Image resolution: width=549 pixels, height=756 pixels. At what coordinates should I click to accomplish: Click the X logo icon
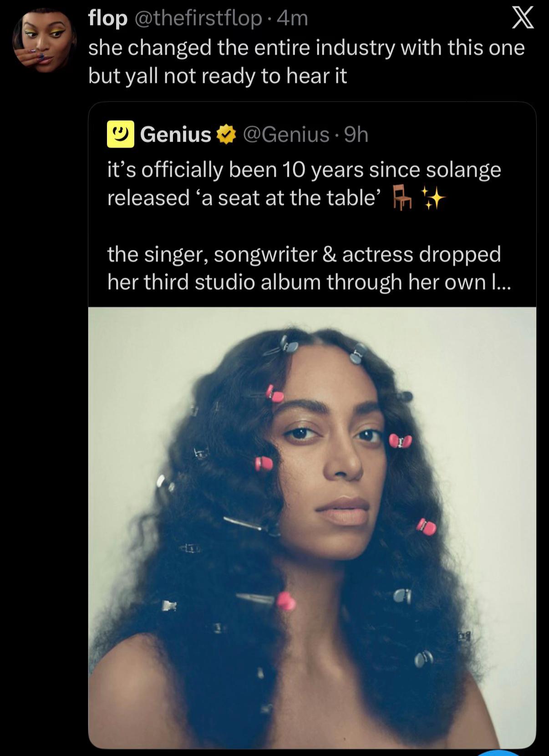tap(523, 19)
